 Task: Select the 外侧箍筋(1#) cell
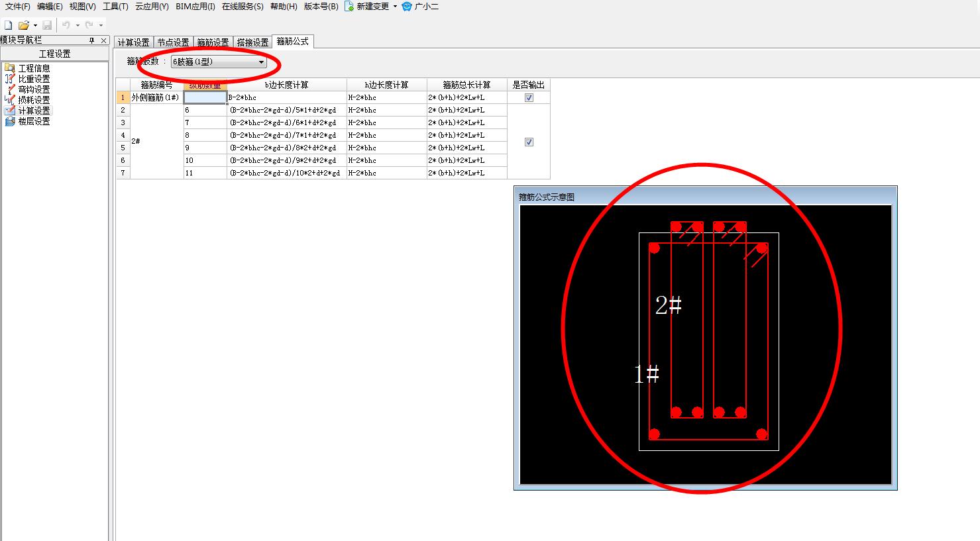(x=156, y=97)
